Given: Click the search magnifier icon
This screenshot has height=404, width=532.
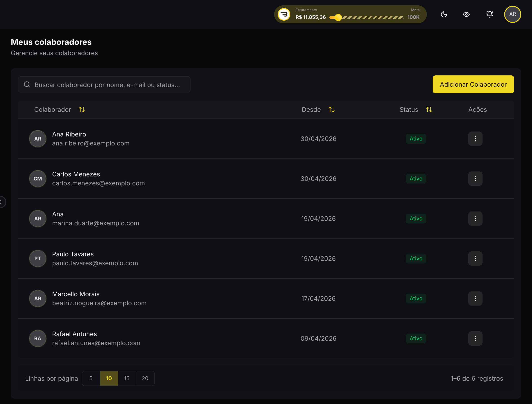Looking at the screenshot, I should (x=27, y=84).
